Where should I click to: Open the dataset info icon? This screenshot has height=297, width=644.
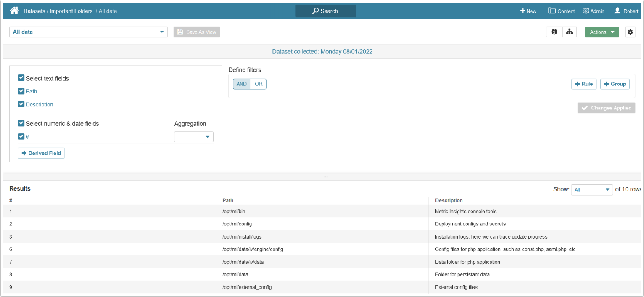point(554,32)
